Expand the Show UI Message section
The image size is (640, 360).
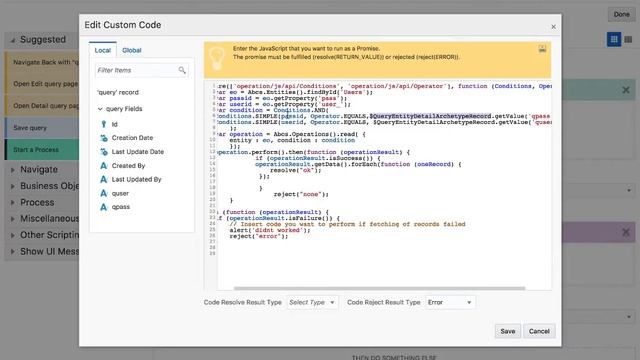pos(13,252)
